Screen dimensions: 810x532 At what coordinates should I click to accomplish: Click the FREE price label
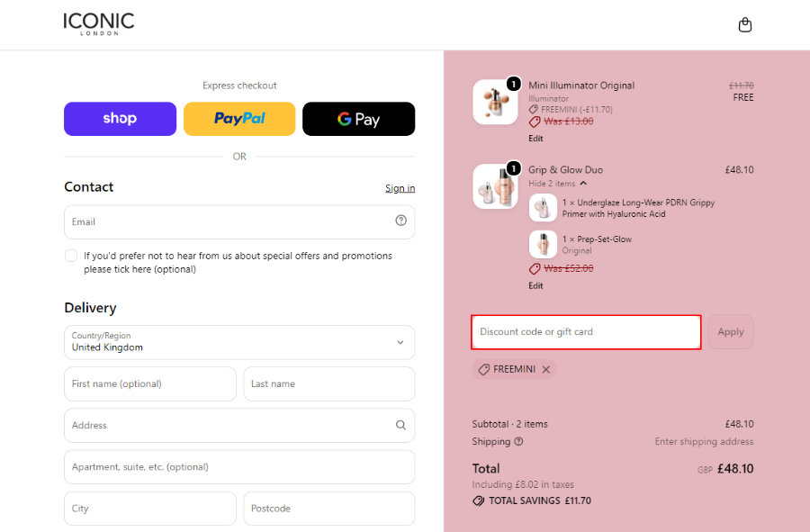[x=742, y=97]
